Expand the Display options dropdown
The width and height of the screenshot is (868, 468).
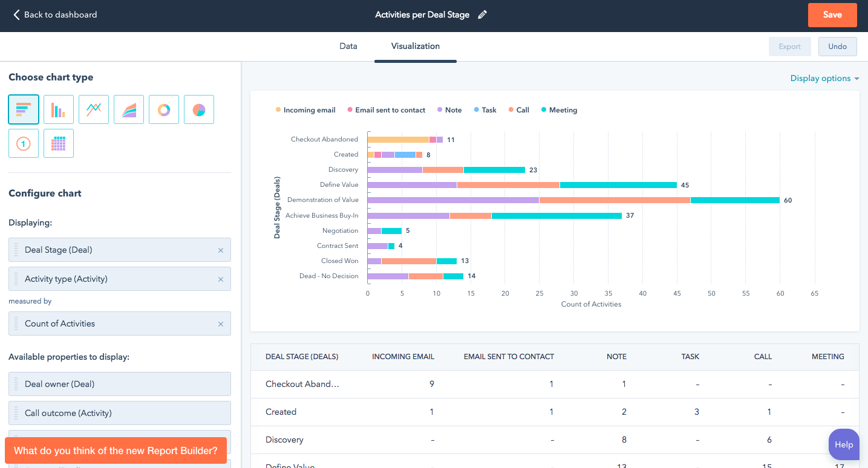pyautogui.click(x=824, y=79)
